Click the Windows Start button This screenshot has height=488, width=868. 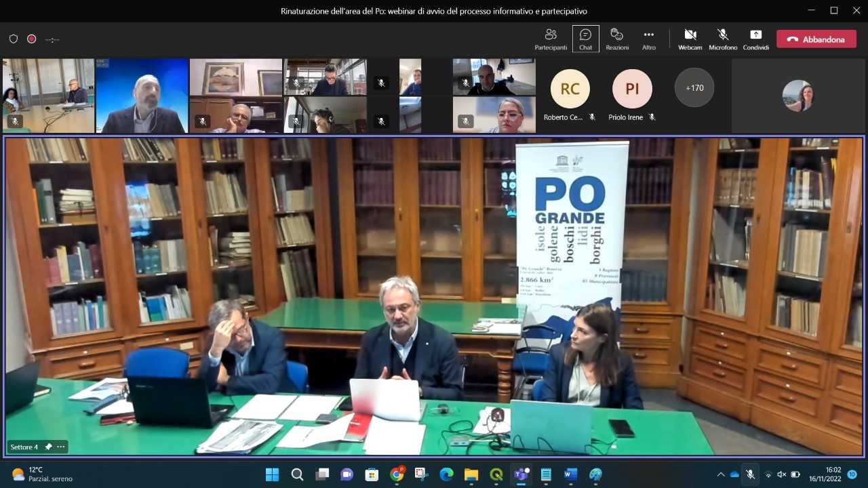(272, 474)
